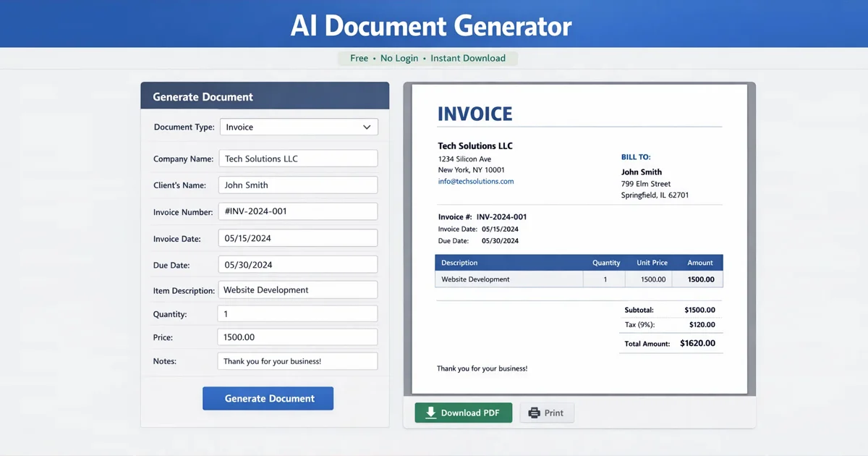Click the Quantity input field

297,313
